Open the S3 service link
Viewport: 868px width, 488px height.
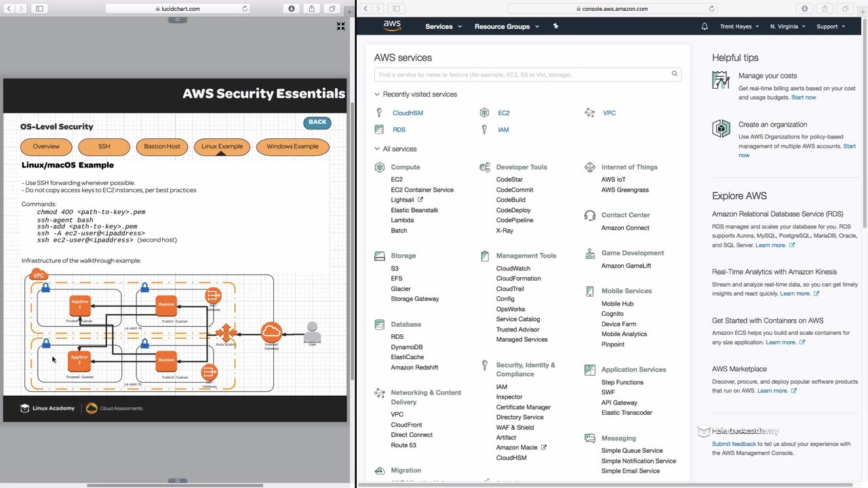[395, 269]
